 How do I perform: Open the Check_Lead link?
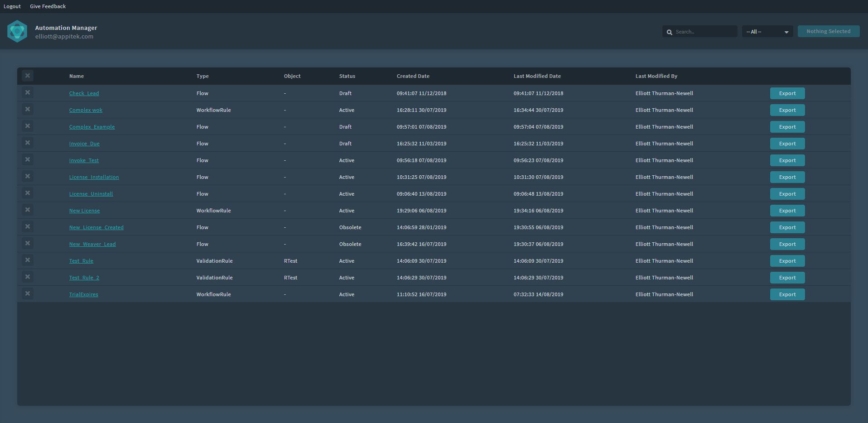click(84, 93)
